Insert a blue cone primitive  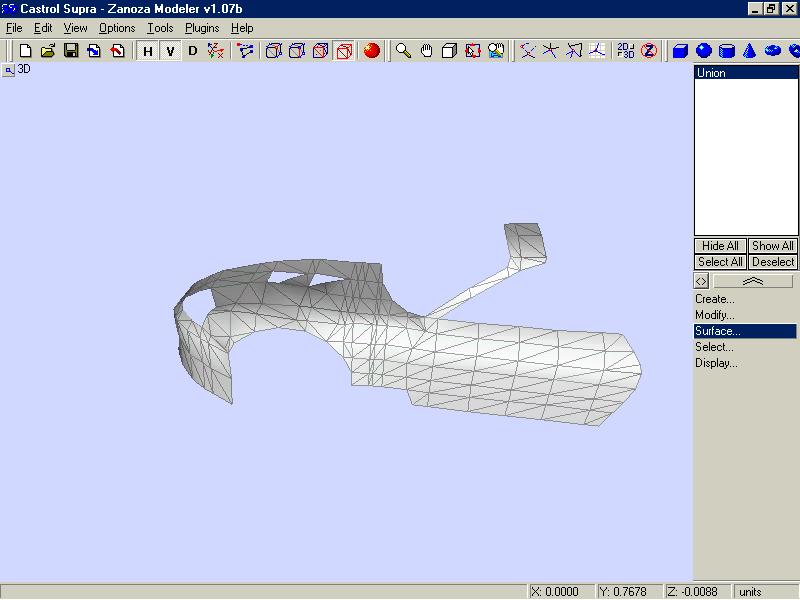(x=749, y=50)
